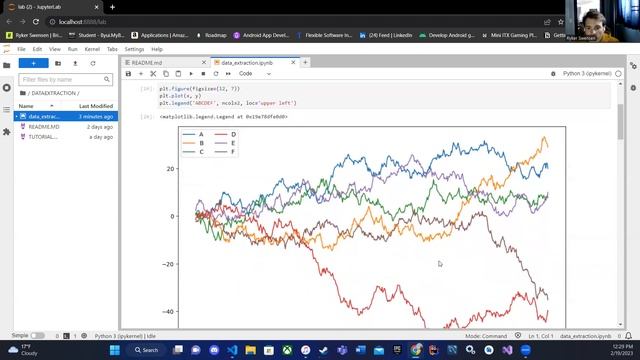
Task: Open the File Browser sidebar icon
Action: [7, 65]
